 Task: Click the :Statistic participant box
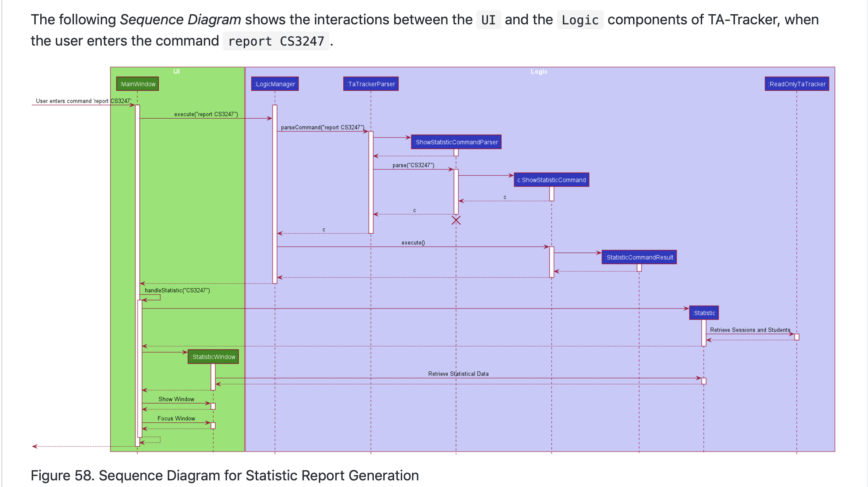click(703, 313)
